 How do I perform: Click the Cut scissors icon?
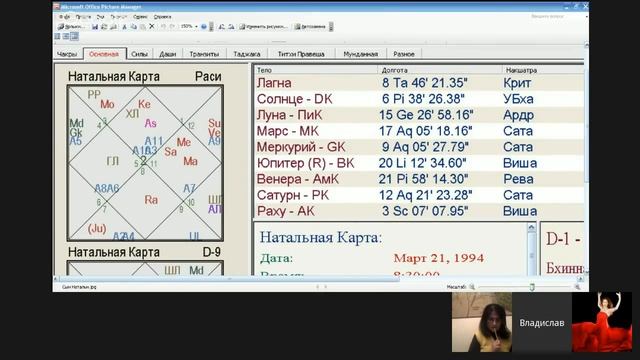coord(124,27)
